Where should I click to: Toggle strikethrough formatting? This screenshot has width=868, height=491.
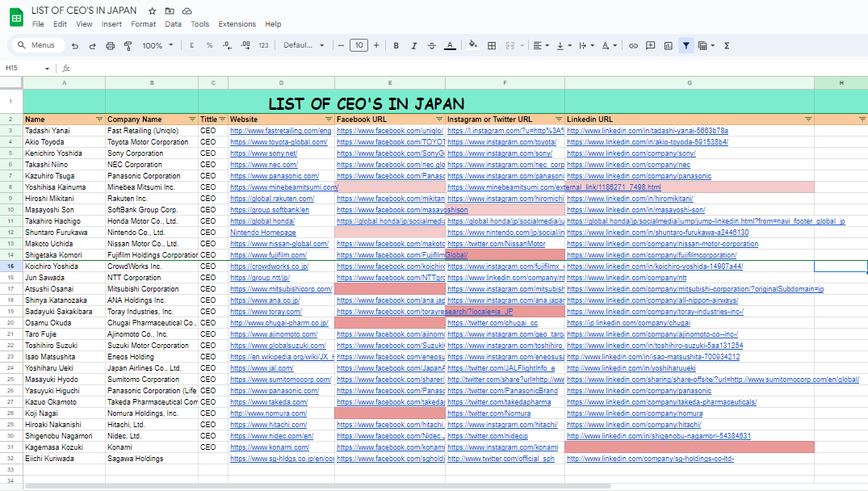point(432,45)
